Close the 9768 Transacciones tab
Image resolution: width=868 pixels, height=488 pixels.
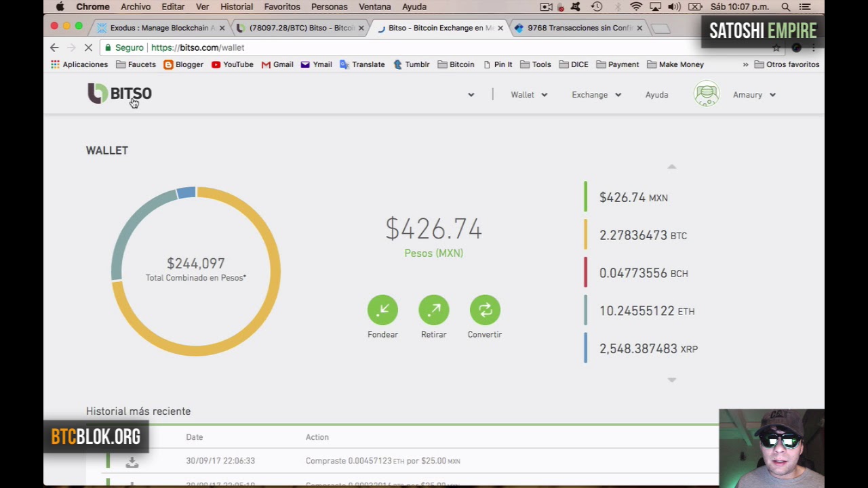pyautogui.click(x=639, y=28)
